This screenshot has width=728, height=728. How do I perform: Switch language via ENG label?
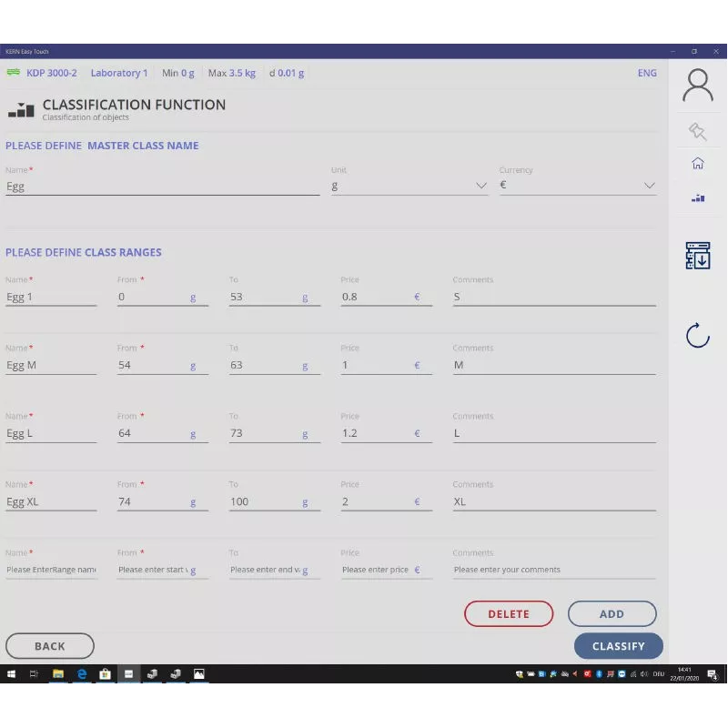647,73
